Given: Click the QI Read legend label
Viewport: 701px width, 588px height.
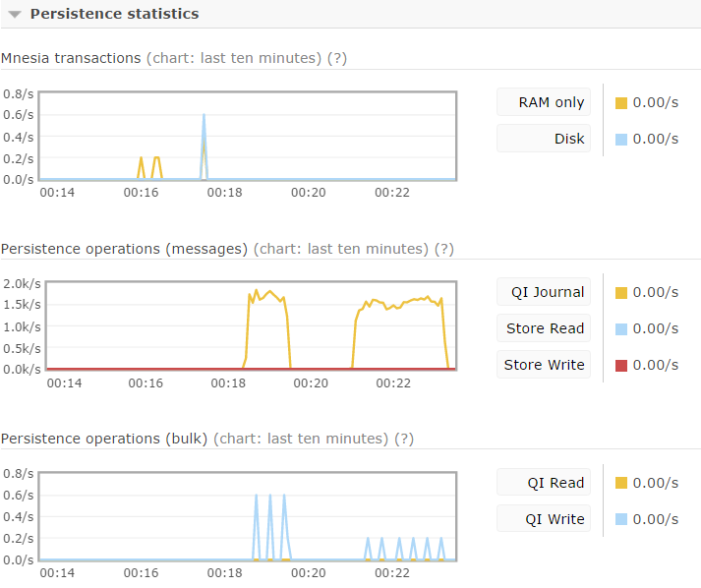Looking at the screenshot, I should pos(543,483).
